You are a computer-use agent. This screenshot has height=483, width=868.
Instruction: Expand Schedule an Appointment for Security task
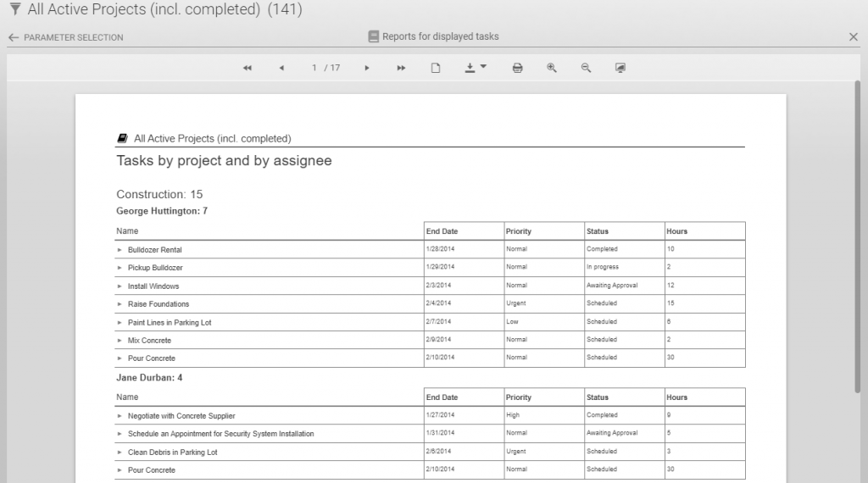click(119, 435)
